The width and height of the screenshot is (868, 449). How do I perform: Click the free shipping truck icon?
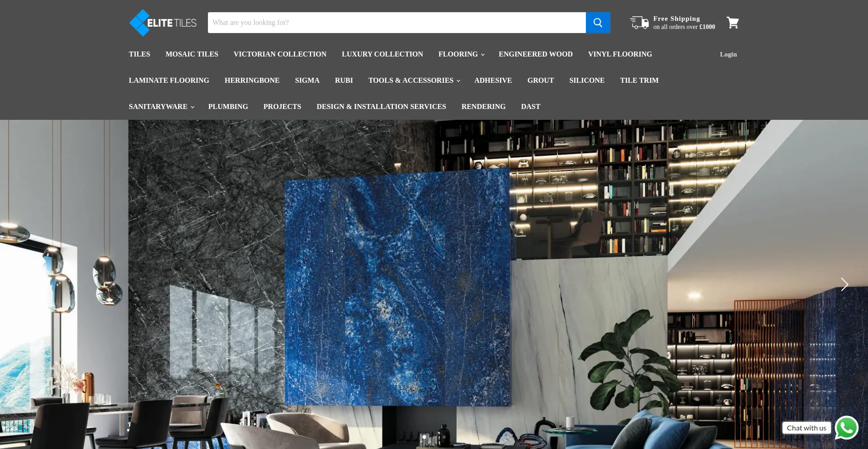639,23
